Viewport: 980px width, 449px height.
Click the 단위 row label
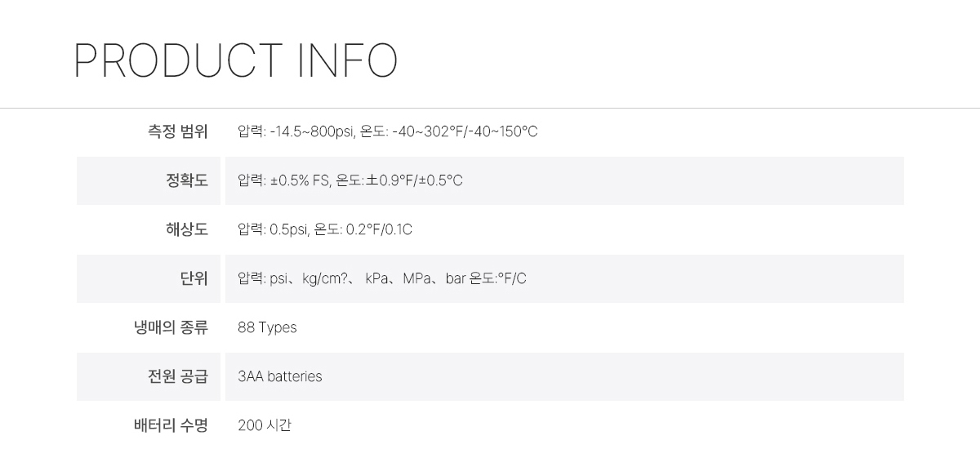coord(194,278)
